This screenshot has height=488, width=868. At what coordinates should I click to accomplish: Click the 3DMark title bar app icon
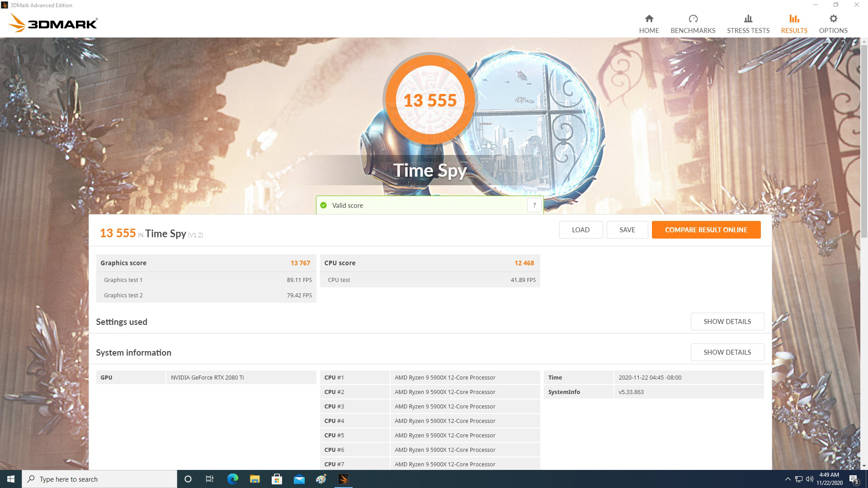pyautogui.click(x=5, y=5)
